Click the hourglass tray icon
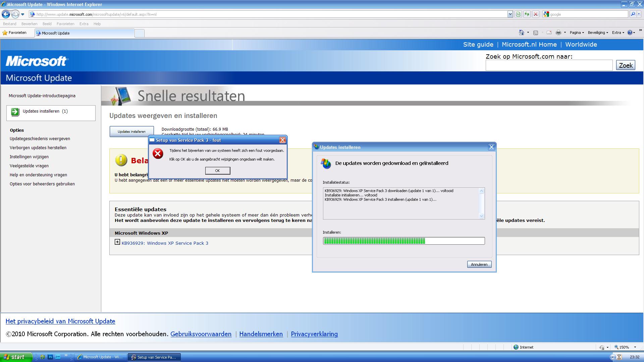Viewport: 644px width, 362px height. click(x=619, y=357)
